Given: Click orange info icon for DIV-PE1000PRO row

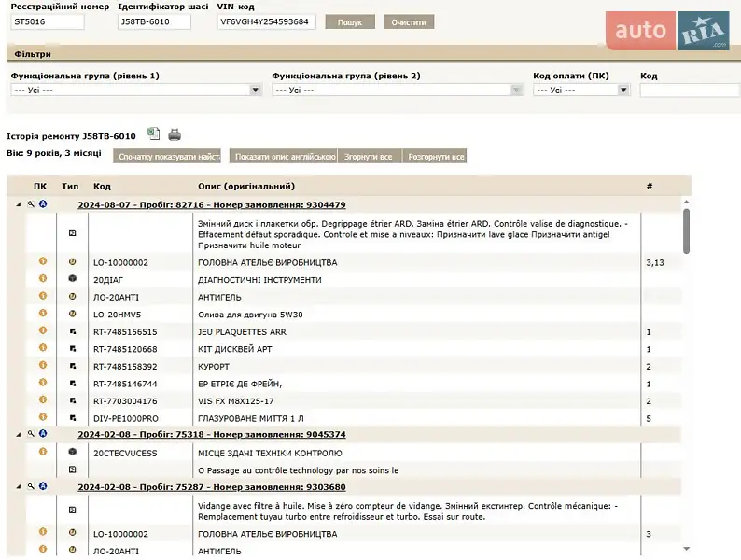Looking at the screenshot, I should tap(43, 417).
